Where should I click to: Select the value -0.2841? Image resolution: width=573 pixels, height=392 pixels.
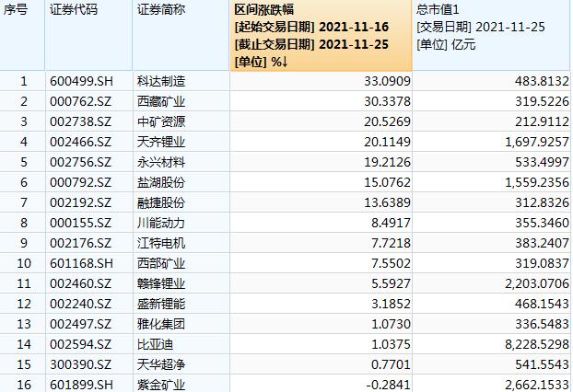(x=389, y=385)
